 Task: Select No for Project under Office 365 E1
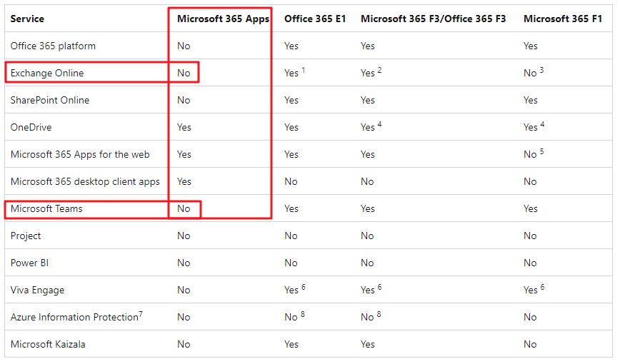291,236
